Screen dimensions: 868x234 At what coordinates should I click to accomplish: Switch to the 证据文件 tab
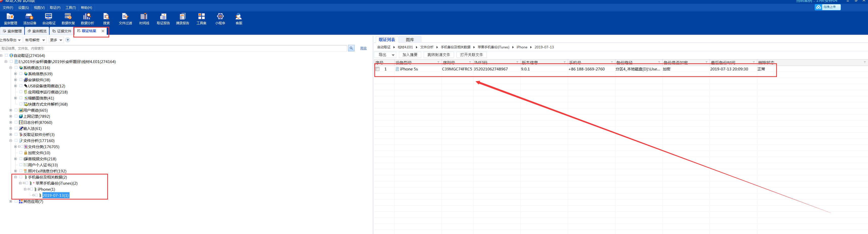[62, 31]
